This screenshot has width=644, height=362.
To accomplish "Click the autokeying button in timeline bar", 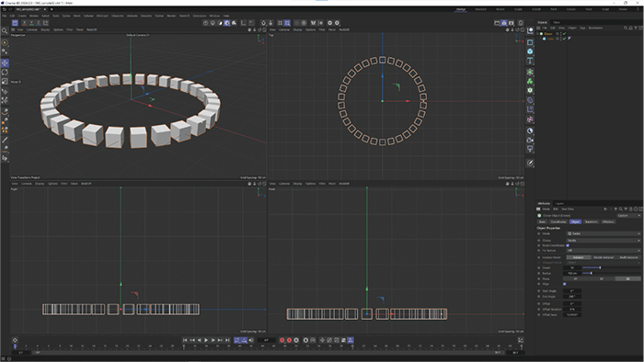I will click(x=289, y=340).
